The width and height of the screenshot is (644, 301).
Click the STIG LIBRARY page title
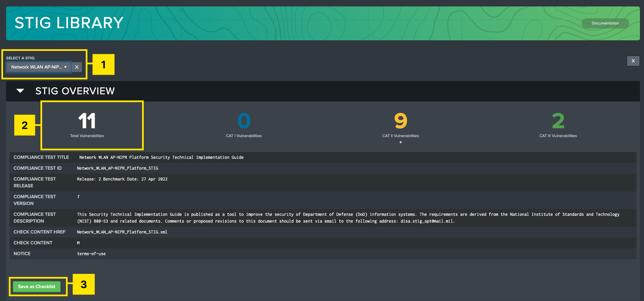pos(69,23)
